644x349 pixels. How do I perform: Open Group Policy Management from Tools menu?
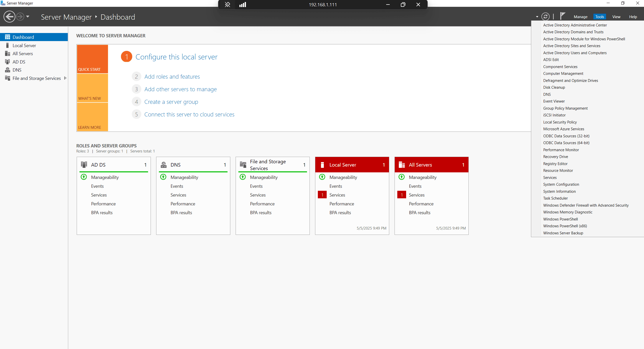pos(565,108)
